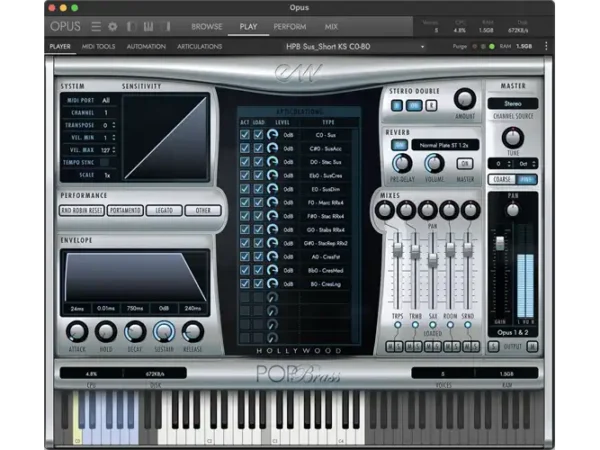Viewport: 600px width, 450px height.
Task: Open the Articulations sub-tab
Action: [199, 46]
